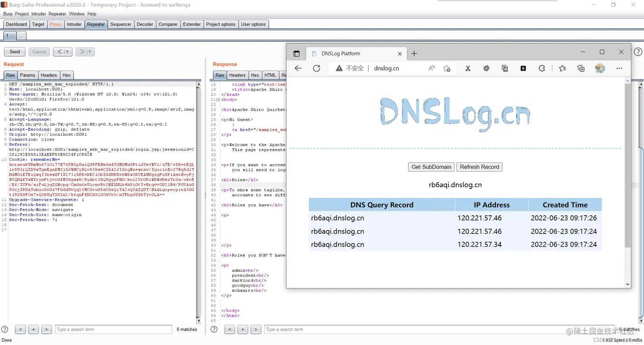Screen dimensions: 644x345
Task: Add dnslog.cn to favorites star icon
Action: coord(447,68)
